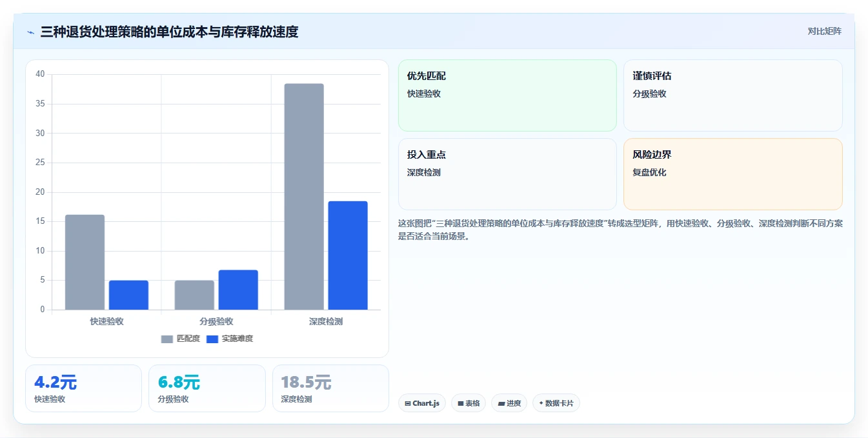Open the 投入重点 matrix card
Image resolution: width=868 pixels, height=438 pixels.
[507, 174]
